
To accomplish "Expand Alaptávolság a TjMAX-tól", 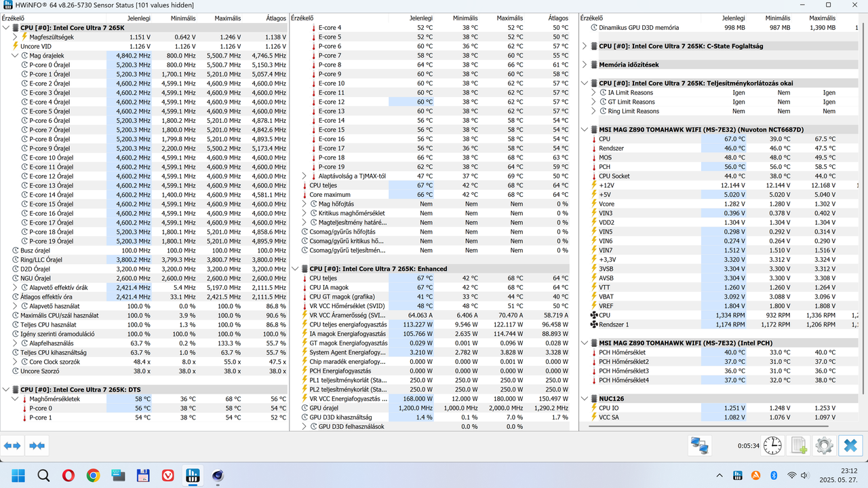I will click(304, 176).
